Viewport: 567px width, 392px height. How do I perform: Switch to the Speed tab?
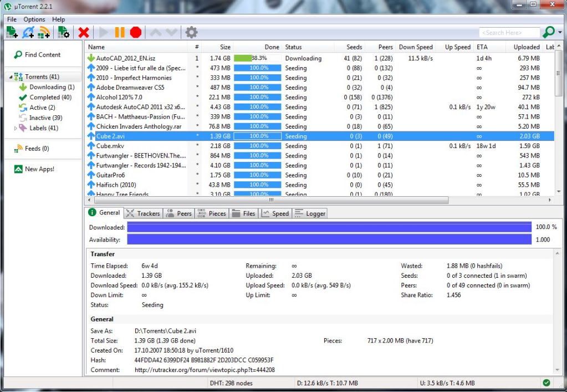(x=275, y=213)
